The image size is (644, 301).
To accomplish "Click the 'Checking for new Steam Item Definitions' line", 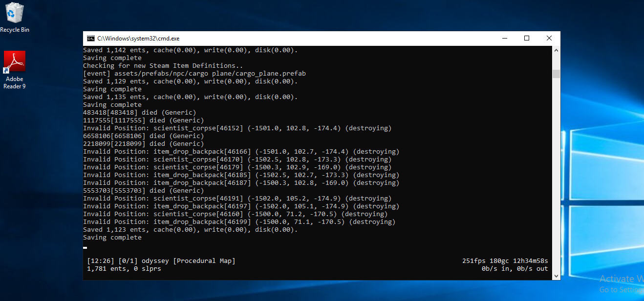I will pos(163,66).
